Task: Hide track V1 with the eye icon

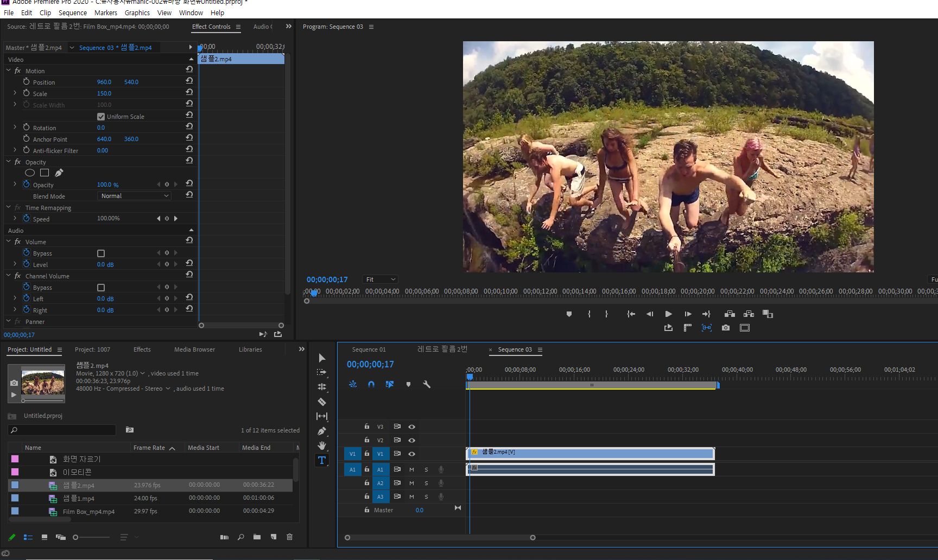Action: pyautogui.click(x=412, y=454)
